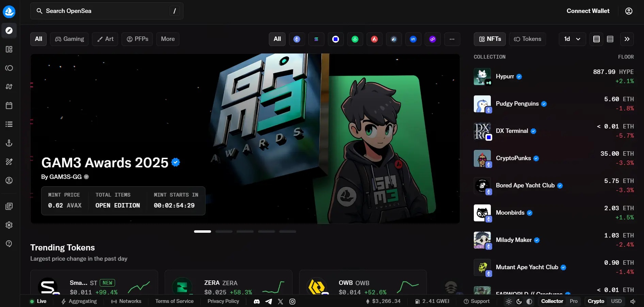Open the Swap arrows icon in sidebar
This screenshot has width=644, height=307.
click(x=9, y=87)
